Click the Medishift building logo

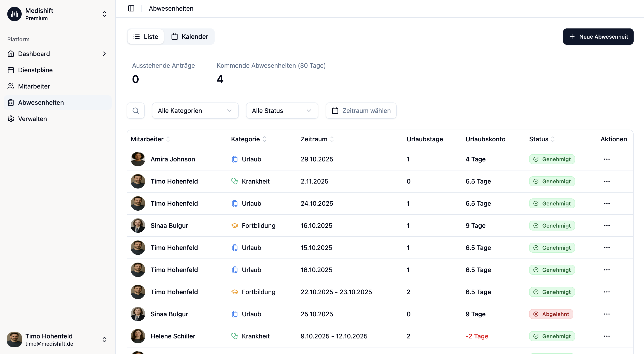14,14
